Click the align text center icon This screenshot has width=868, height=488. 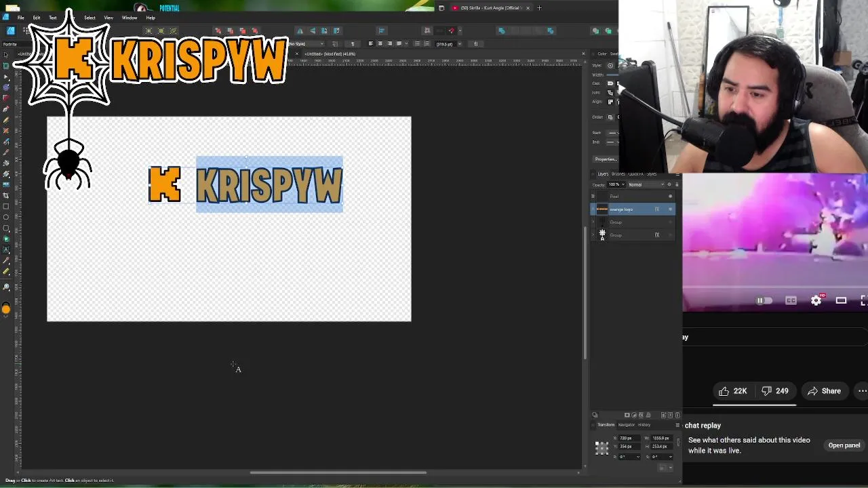pos(380,43)
